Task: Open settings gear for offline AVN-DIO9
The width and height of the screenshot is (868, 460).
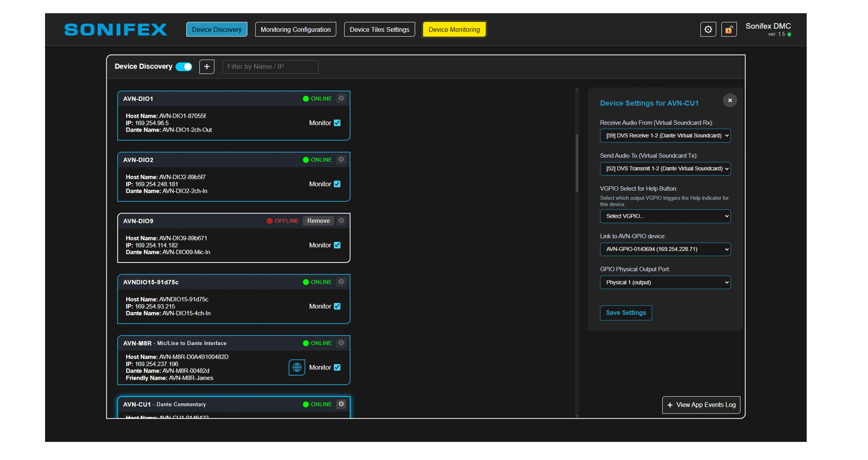Action: pos(341,220)
